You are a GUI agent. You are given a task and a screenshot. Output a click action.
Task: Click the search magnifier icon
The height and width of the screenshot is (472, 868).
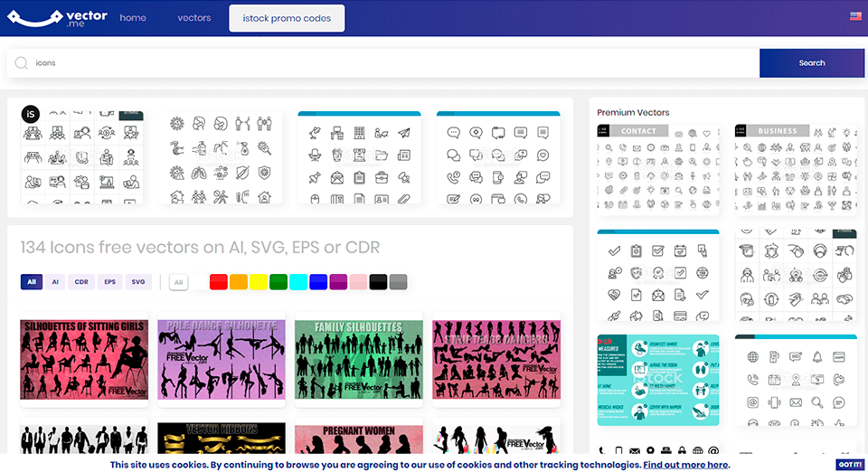tap(21, 63)
